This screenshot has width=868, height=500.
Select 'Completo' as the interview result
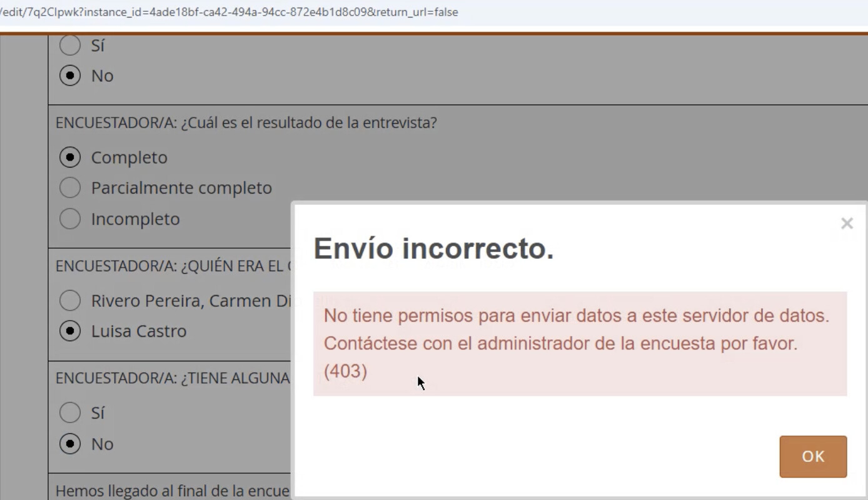70,157
